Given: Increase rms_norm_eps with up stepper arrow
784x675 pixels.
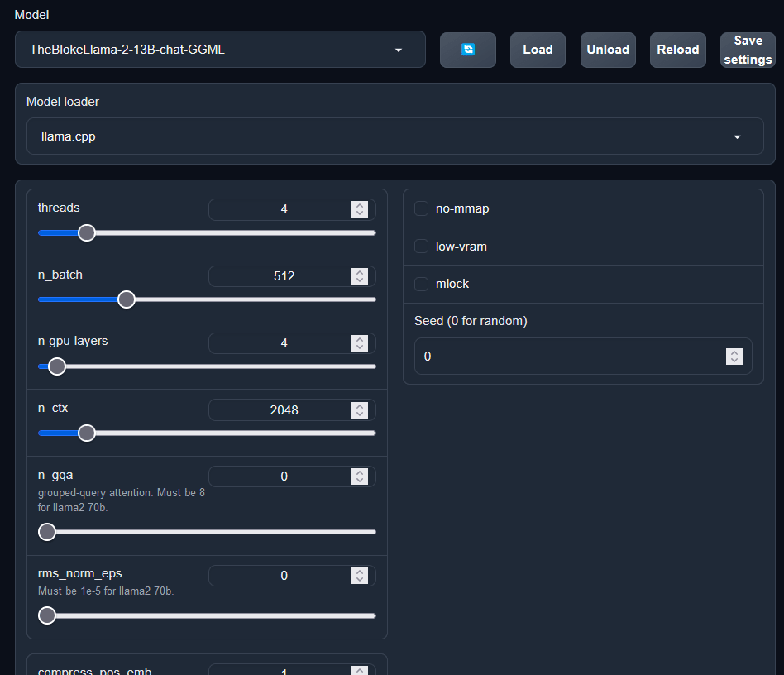Looking at the screenshot, I should [x=359, y=572].
